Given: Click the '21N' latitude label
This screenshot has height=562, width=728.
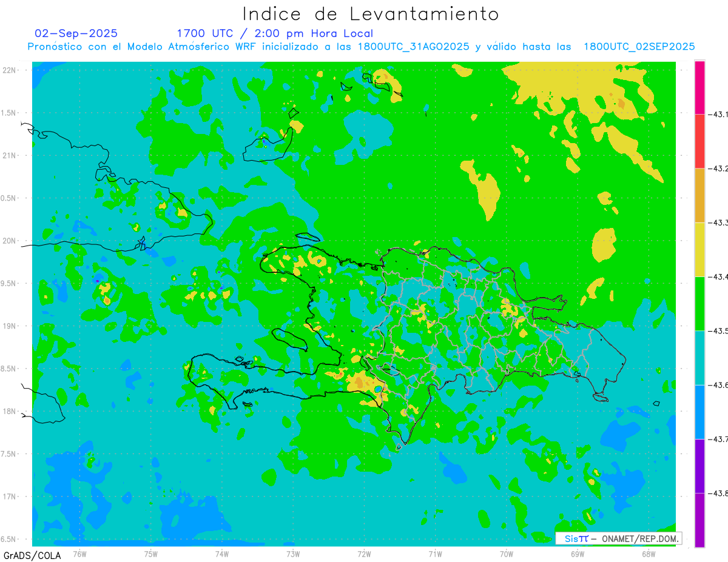Looking at the screenshot, I should (x=10, y=155).
